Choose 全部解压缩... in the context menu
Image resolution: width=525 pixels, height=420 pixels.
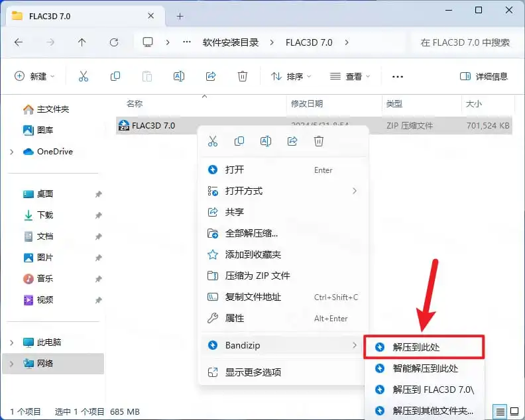(283, 233)
